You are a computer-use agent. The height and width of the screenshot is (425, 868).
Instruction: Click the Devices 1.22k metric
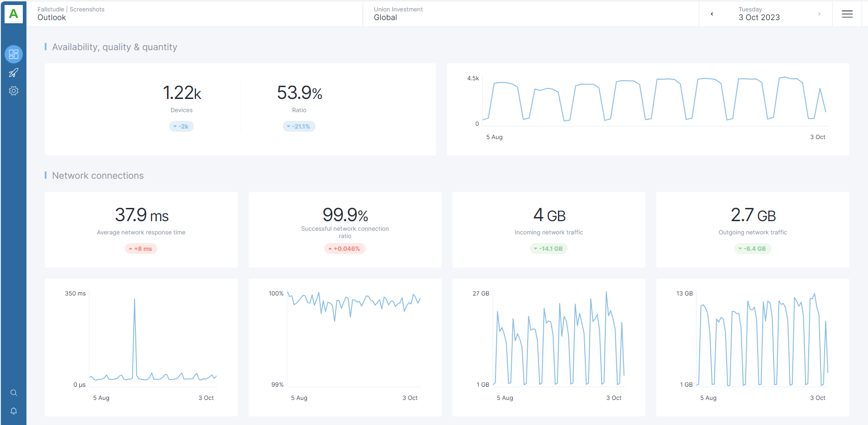[x=182, y=98]
